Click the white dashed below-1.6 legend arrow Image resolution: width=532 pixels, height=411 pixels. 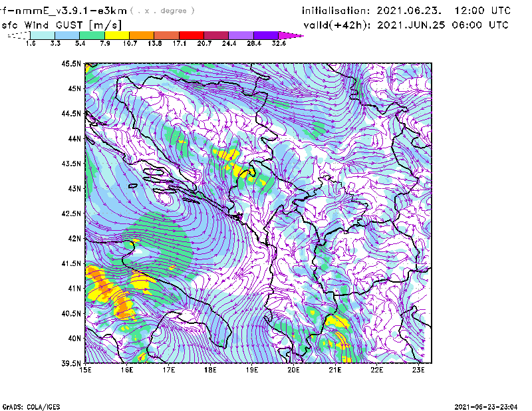coord(19,35)
